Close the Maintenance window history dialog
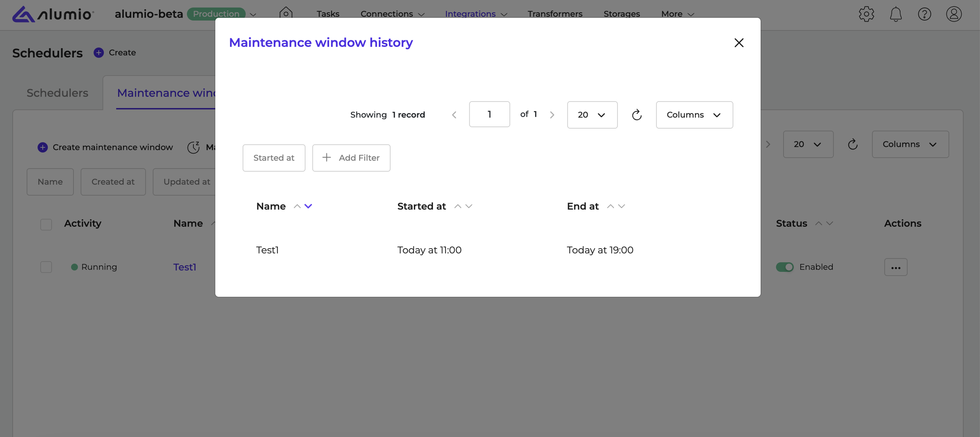Screen dimensions: 980x437 click(x=739, y=43)
